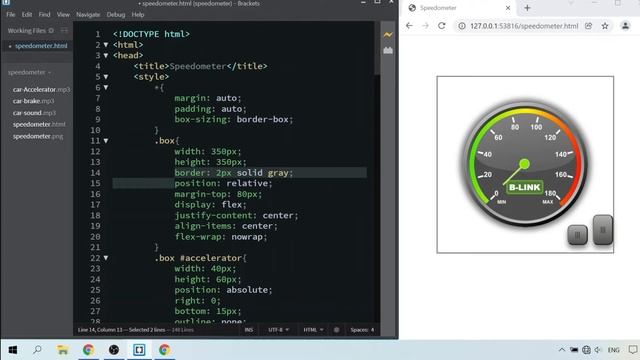Click 'position: relative' on line 15
This screenshot has height=360, width=640.
223,183
